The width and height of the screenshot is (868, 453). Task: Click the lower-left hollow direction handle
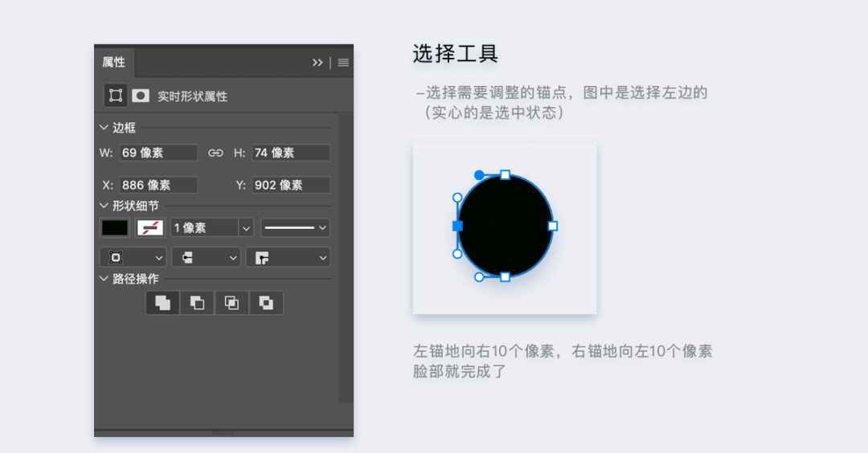(457, 254)
